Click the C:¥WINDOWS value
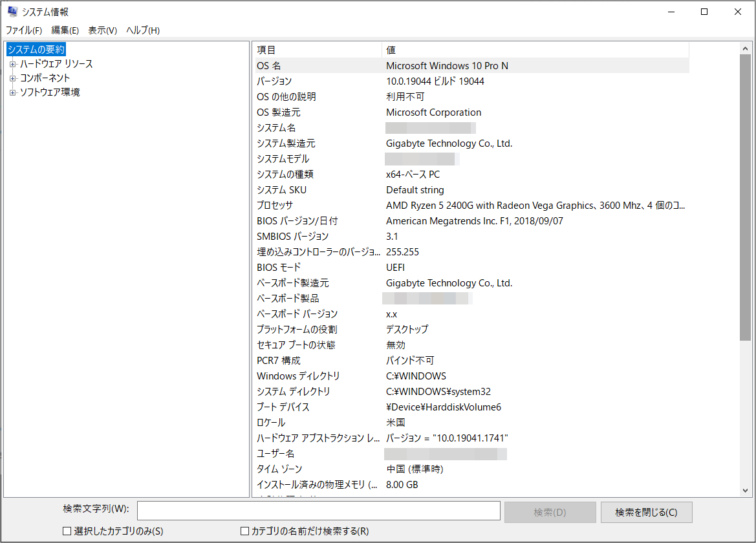Screen dimensions: 756x543 [x=416, y=376]
